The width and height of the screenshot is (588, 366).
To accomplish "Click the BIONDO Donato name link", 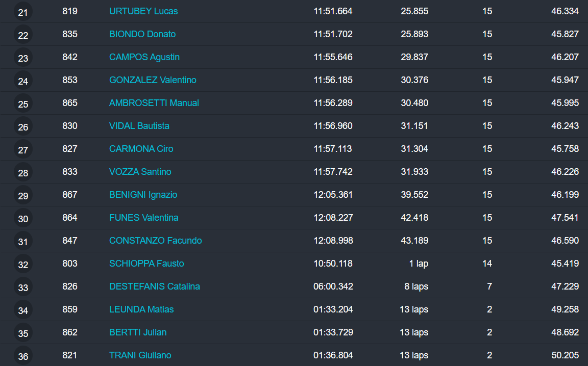I will 142,34.
